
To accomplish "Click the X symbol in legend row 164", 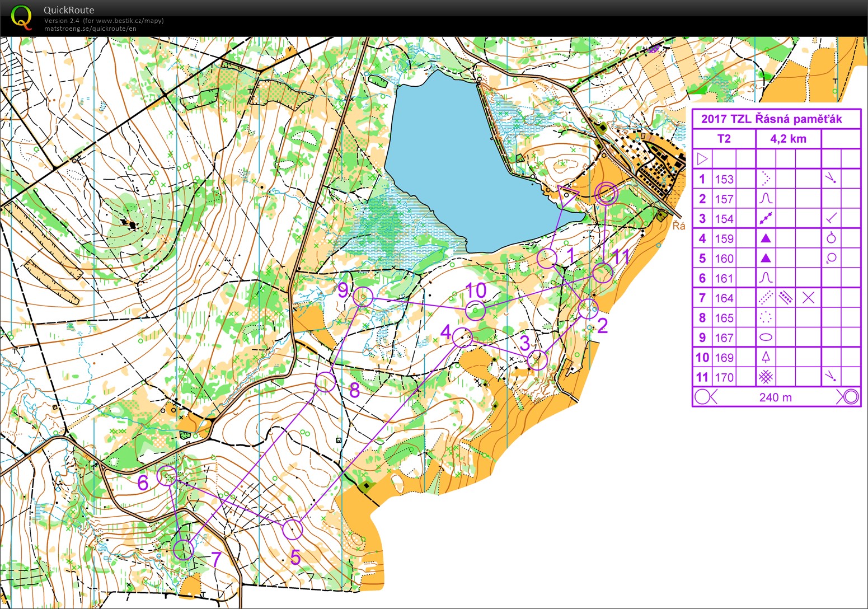I will (808, 298).
